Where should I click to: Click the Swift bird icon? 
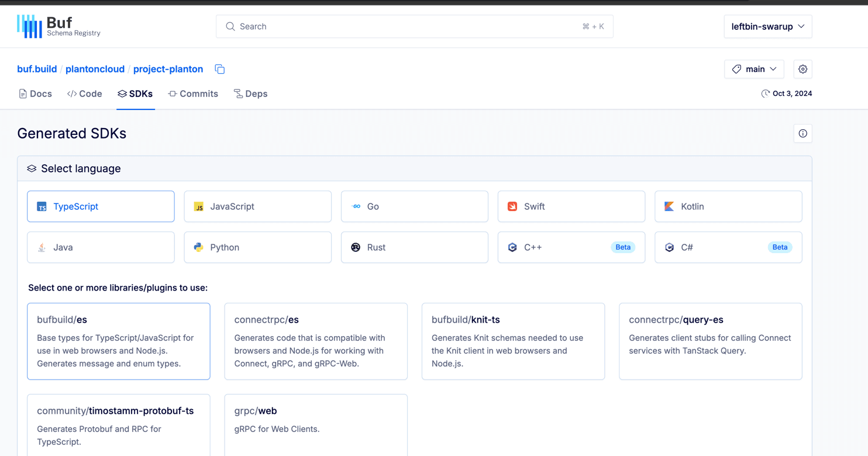512,206
